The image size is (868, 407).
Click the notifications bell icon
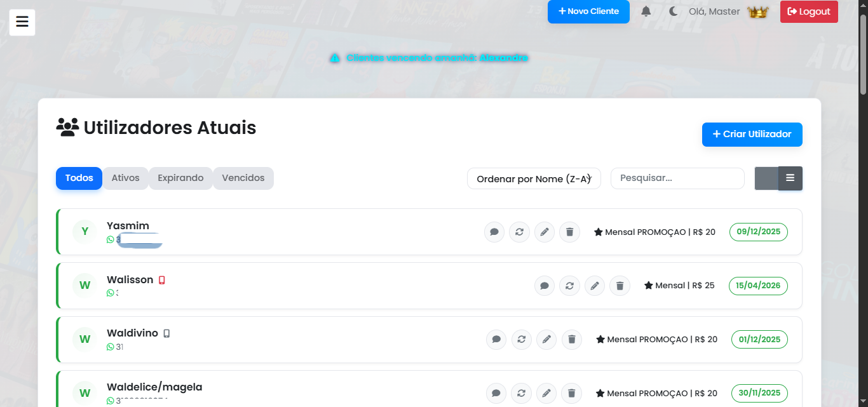click(646, 11)
